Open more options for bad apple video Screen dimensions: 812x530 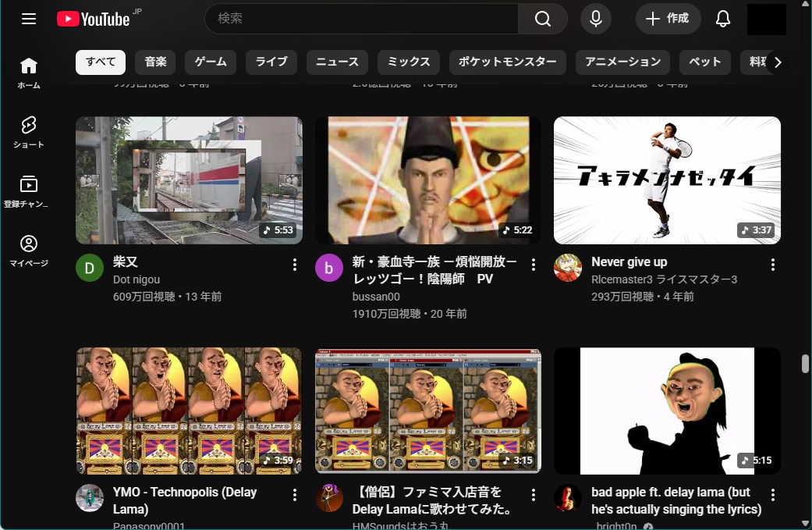click(x=773, y=495)
